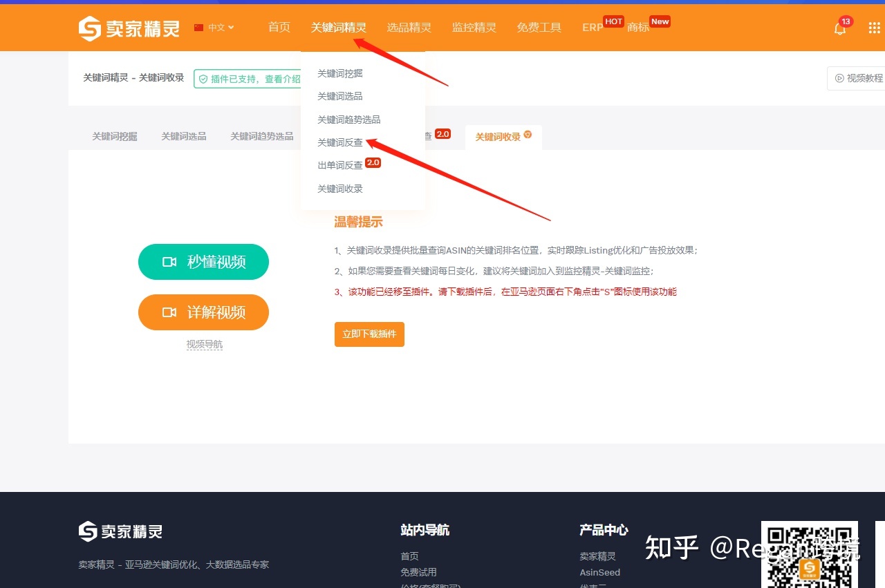Click the 立即下载插件 button

369,334
